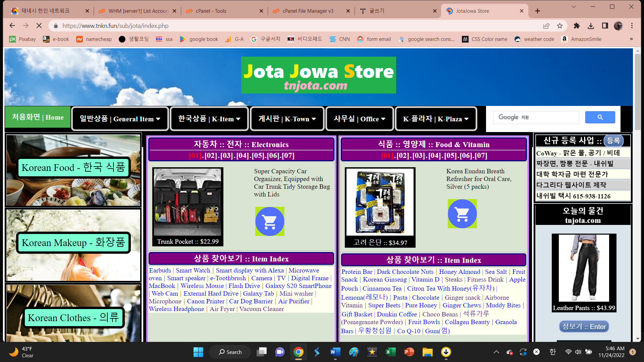Viewport: 644px width, 362px height.
Task: Toggle the Korean input language indicator
Action: pos(552,352)
